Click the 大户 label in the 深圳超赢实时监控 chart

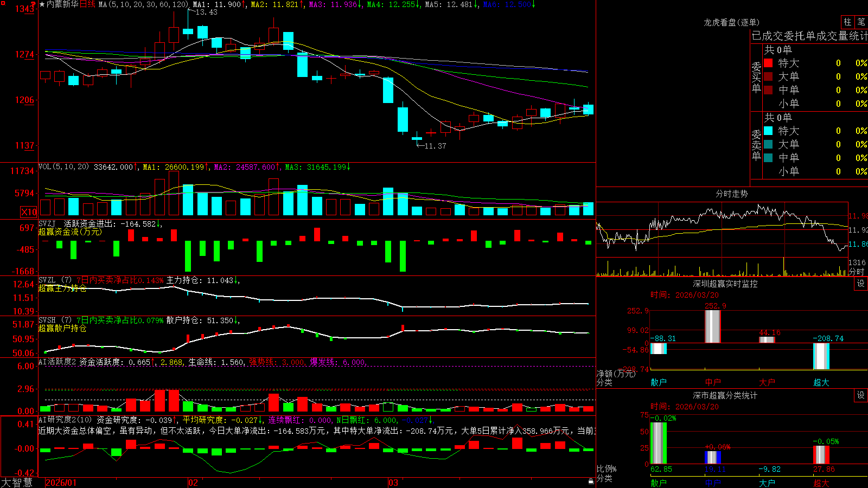coord(767,382)
